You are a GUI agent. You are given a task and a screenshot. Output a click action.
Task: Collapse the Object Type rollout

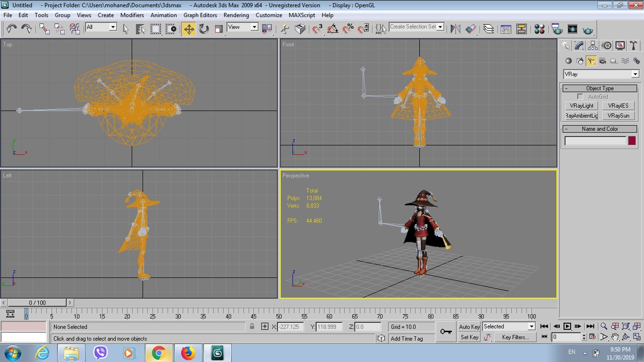(x=600, y=88)
